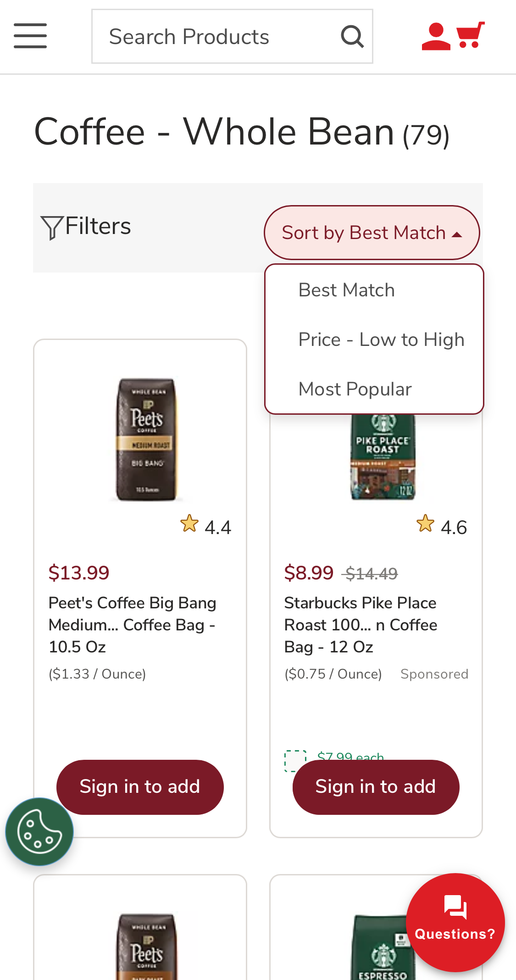Open the account profile icon
Image resolution: width=516 pixels, height=980 pixels.
tap(435, 36)
